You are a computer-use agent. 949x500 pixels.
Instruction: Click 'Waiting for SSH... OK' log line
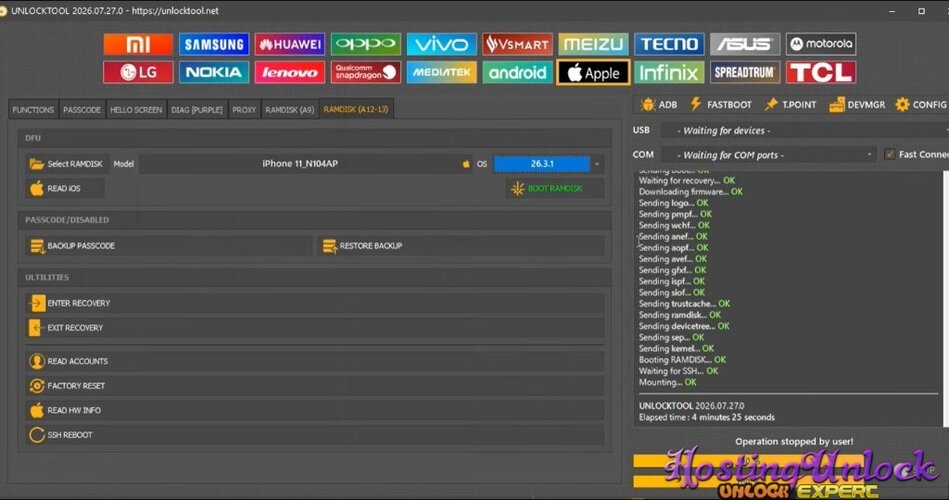[x=678, y=371]
